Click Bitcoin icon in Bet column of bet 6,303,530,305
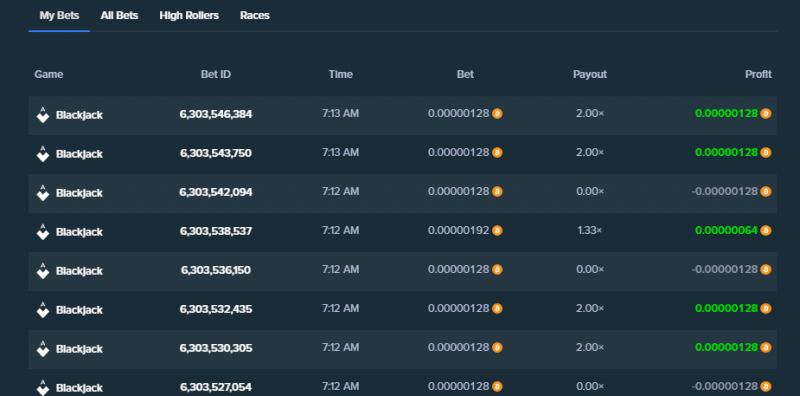This screenshot has height=396, width=800. (x=497, y=348)
